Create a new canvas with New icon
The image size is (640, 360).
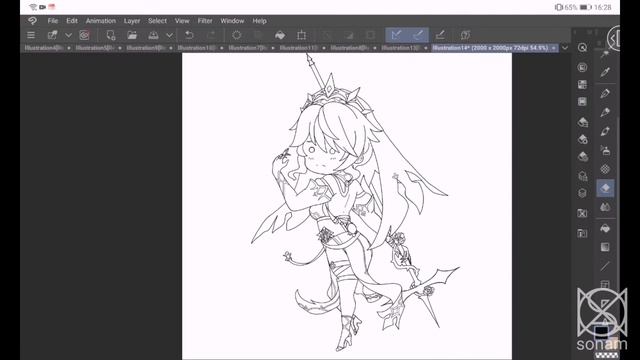pyautogui.click(x=111, y=35)
